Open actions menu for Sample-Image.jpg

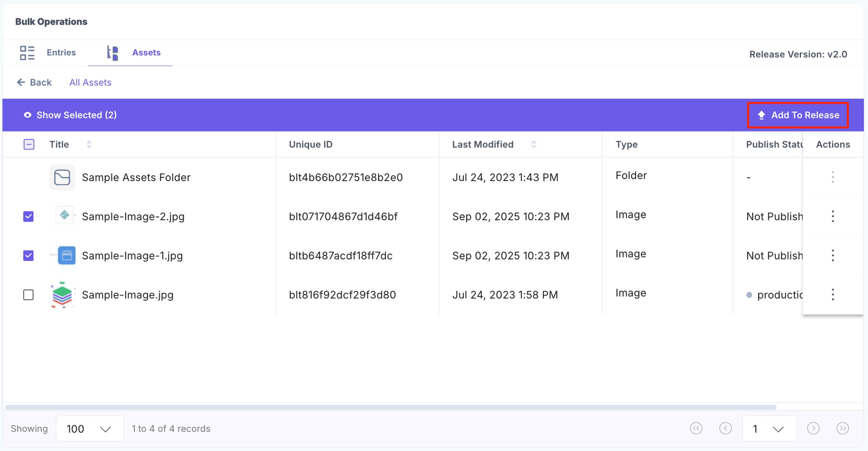pos(833,295)
